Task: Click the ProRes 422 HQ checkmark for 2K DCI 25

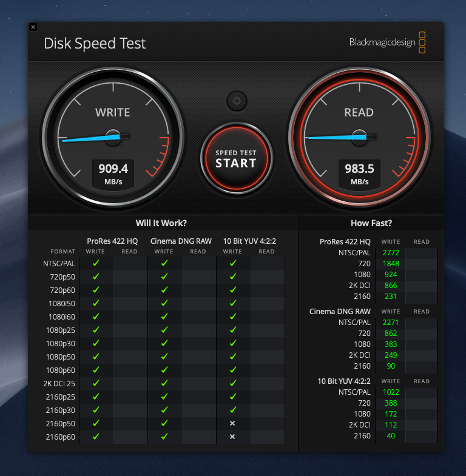Action: point(96,383)
